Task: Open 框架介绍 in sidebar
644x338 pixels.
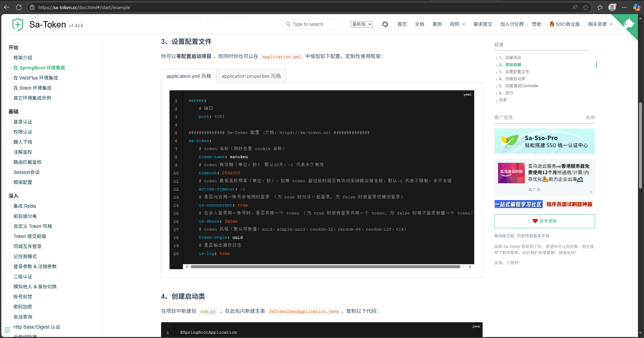Action: pyautogui.click(x=23, y=58)
